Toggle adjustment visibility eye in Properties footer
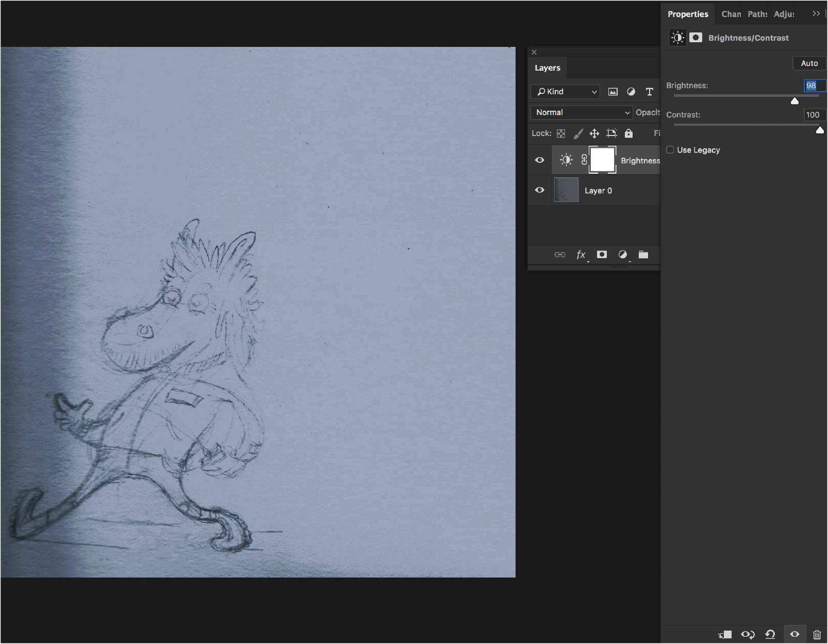The width and height of the screenshot is (828, 644). tap(794, 635)
